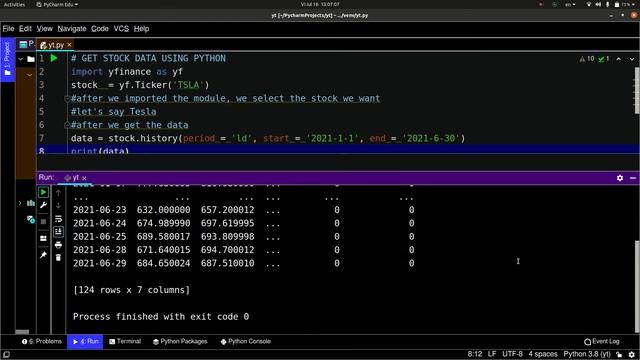Open the Edit menu

(25, 29)
